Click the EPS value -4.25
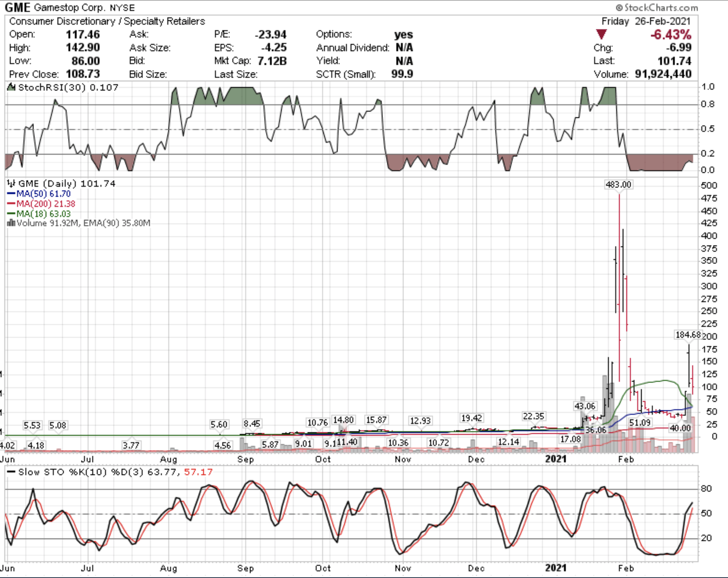728x578 pixels. coord(274,48)
